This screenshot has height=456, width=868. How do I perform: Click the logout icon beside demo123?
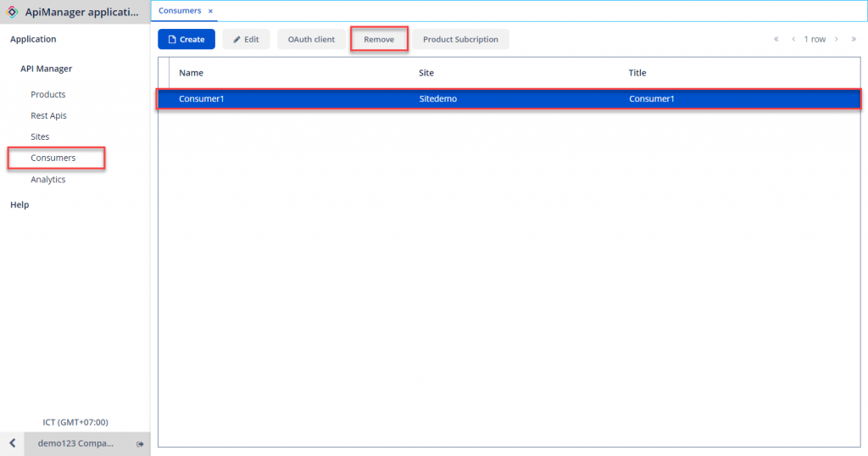pos(140,444)
